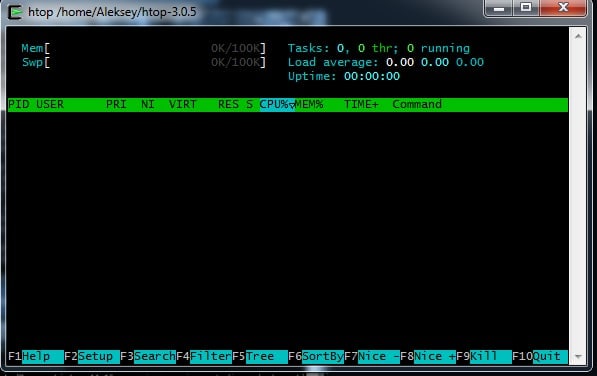Image resolution: width=597 pixels, height=376 pixels.
Task: Click the Tasks summary text
Action: pyautogui.click(x=379, y=48)
